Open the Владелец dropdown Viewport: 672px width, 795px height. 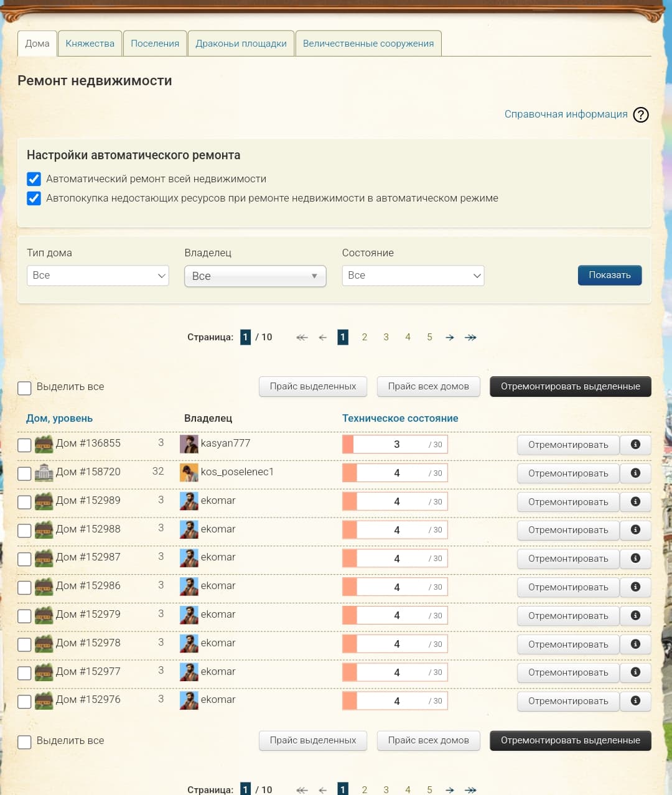tap(255, 276)
